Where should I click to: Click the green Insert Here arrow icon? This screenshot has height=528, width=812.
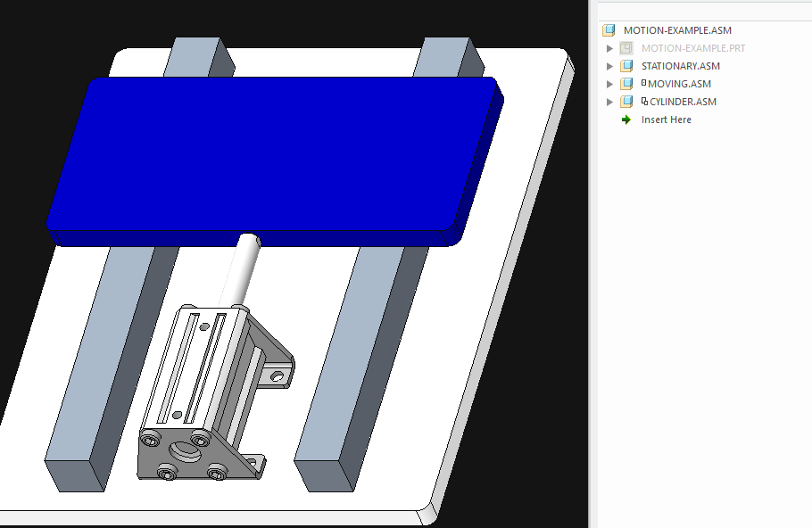(x=625, y=120)
